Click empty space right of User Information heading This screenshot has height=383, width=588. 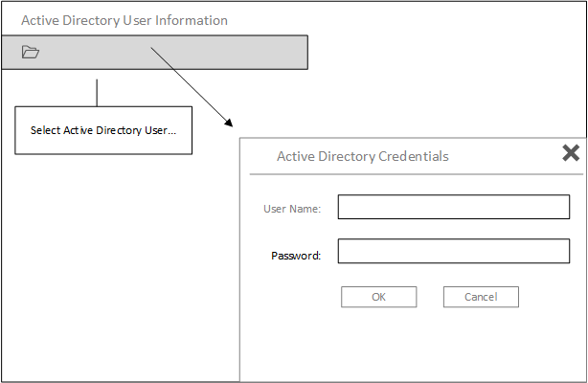(x=402, y=20)
